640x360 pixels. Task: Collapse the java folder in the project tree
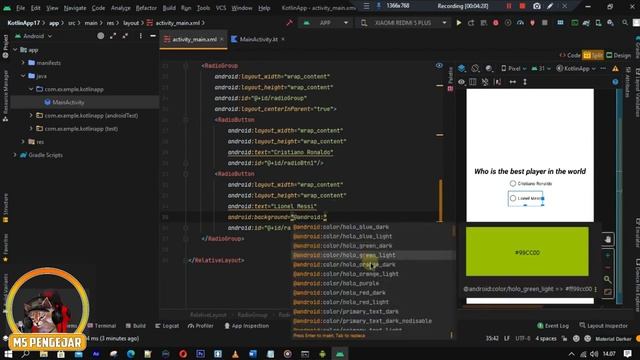23,76
